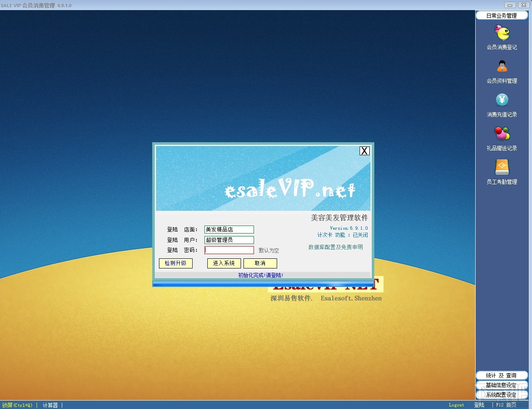This screenshot has width=532, height=409.
Task: Close the SALE VIP main window
Action: point(523,5)
